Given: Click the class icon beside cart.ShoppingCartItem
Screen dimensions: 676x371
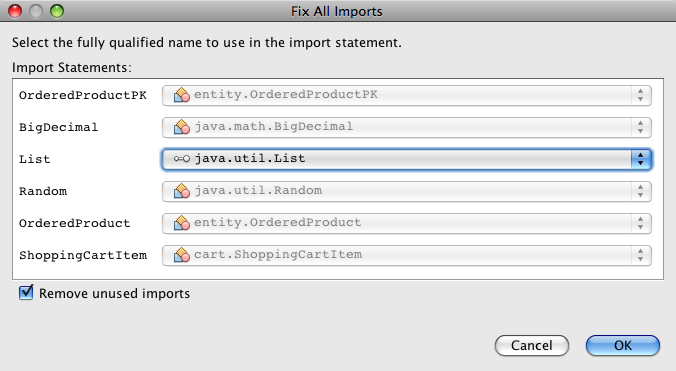Looking at the screenshot, I should 182,255.
